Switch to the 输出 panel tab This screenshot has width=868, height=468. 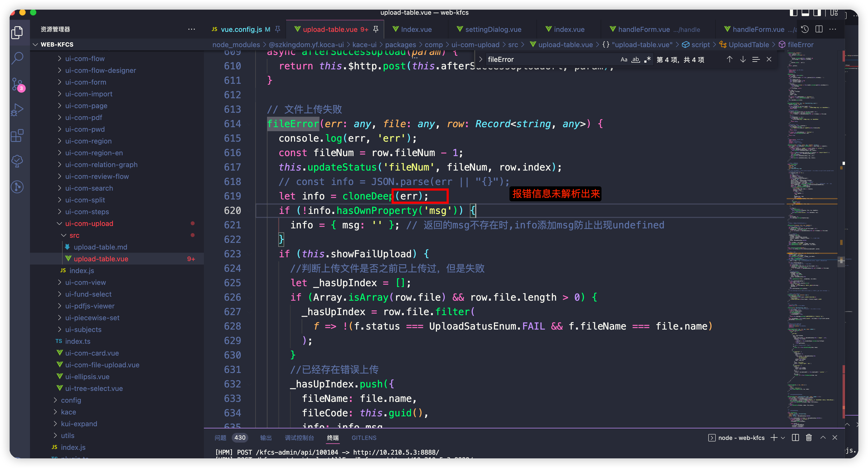(265, 438)
